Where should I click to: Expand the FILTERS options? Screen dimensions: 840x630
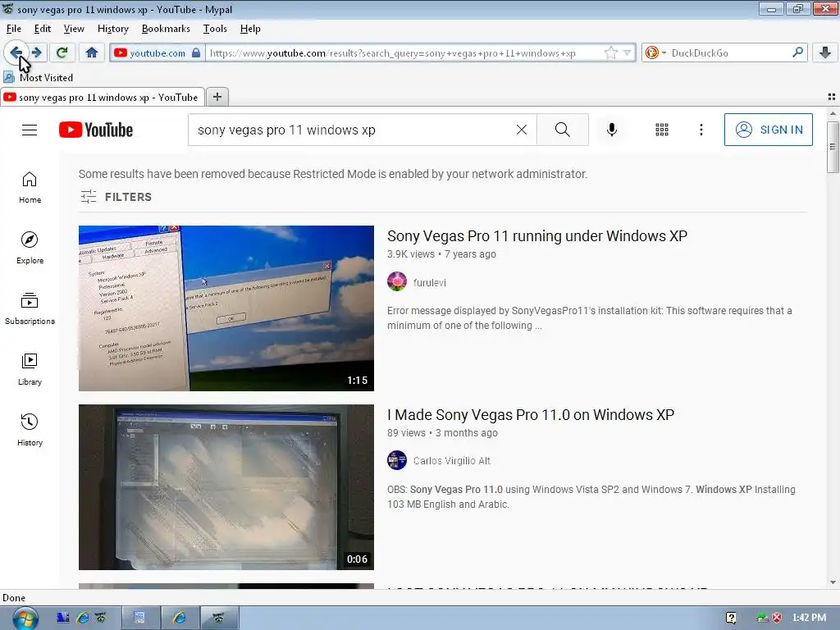(116, 197)
